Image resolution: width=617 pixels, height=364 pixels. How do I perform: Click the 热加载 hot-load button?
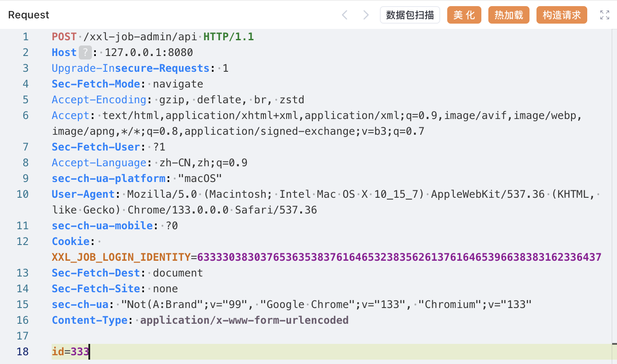click(508, 15)
